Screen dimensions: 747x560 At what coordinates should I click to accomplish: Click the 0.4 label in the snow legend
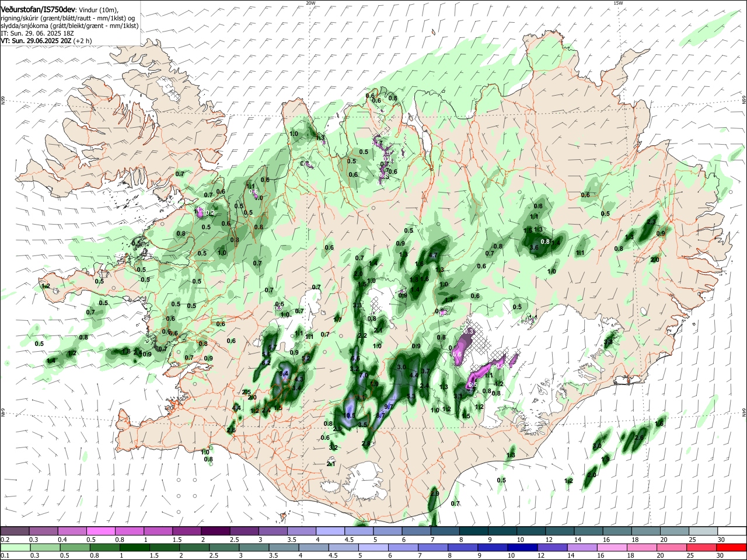pos(62,540)
